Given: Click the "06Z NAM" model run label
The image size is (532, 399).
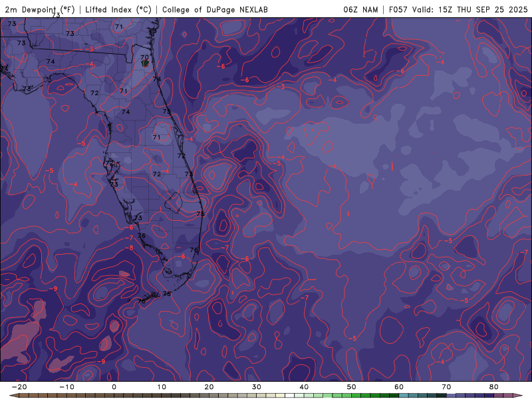Looking at the screenshot, I should click(x=360, y=10).
